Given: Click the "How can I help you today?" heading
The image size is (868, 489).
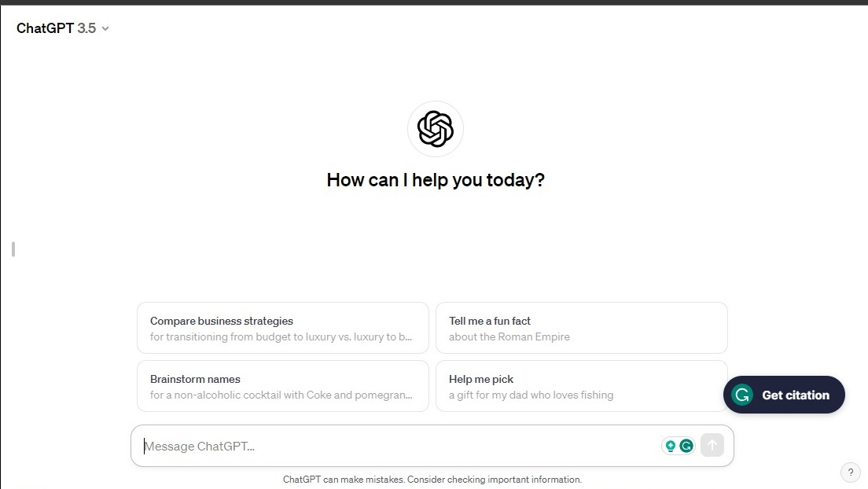Looking at the screenshot, I should [x=436, y=180].
